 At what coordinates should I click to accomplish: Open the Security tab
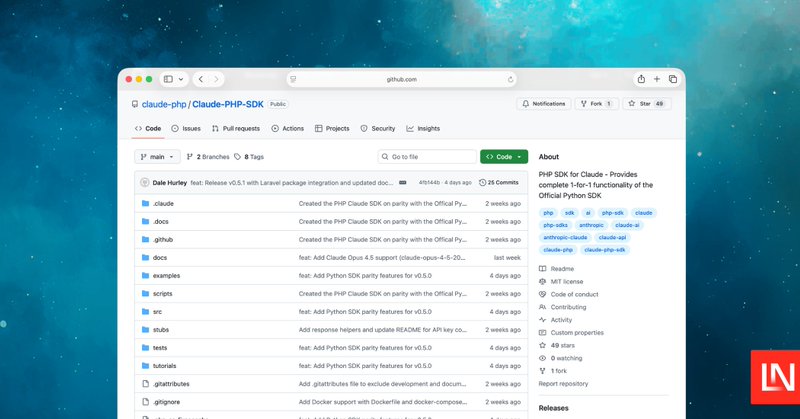pos(378,129)
